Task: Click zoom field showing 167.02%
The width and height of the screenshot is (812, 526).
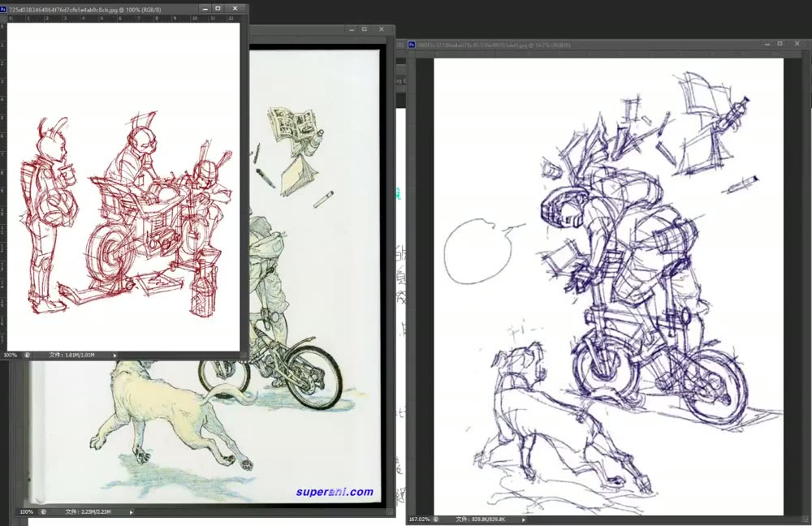Action: (419, 519)
